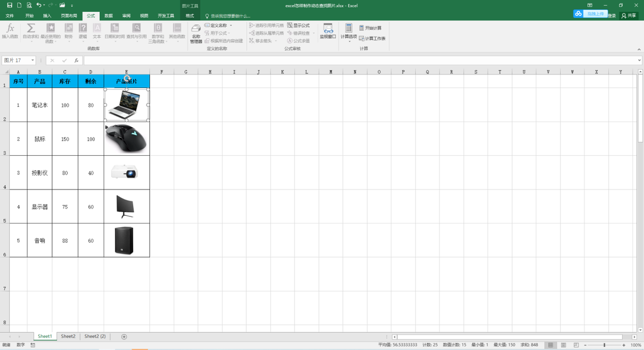Click the Print Preview icon in quick access toolbar

tap(28, 5)
